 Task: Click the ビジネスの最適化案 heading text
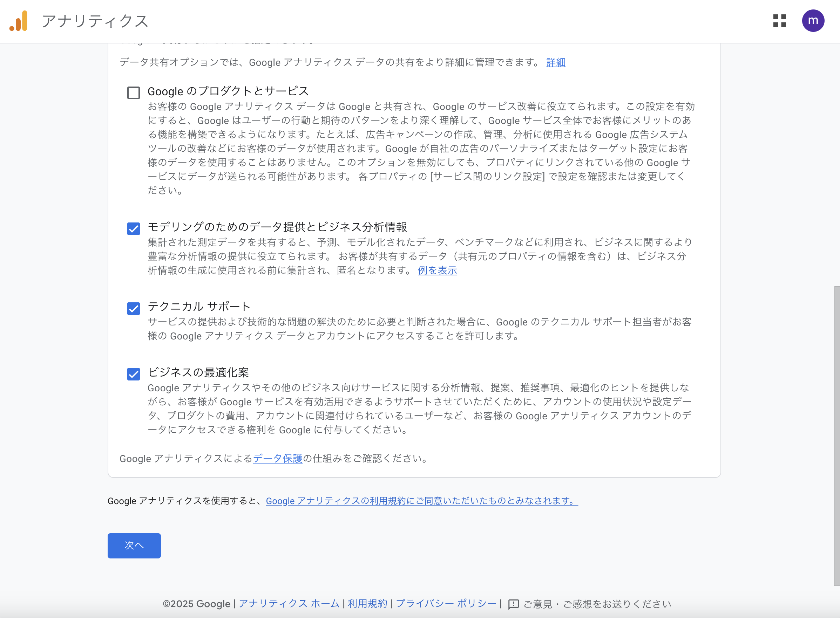198,372
